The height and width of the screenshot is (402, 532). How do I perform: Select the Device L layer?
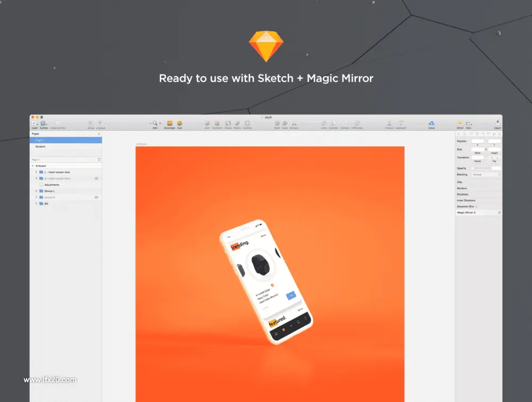coord(66,191)
